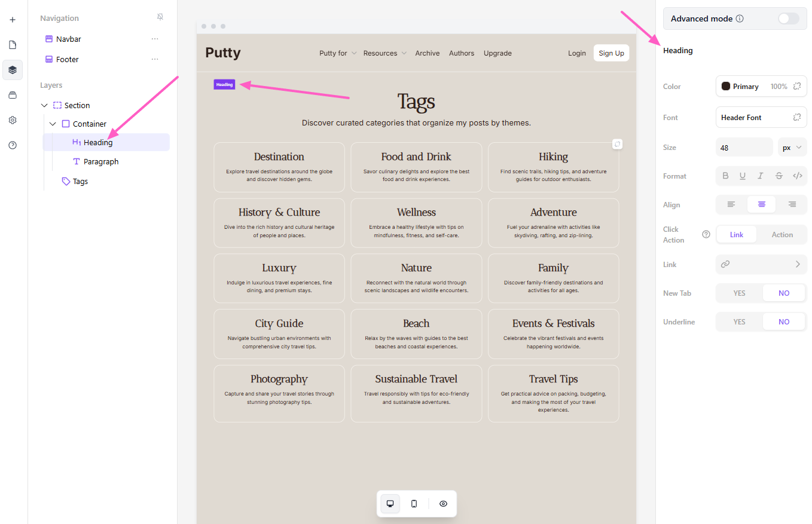Viewport: 812px width, 524px height.
Task: Set New Tab to YES
Action: 739,293
